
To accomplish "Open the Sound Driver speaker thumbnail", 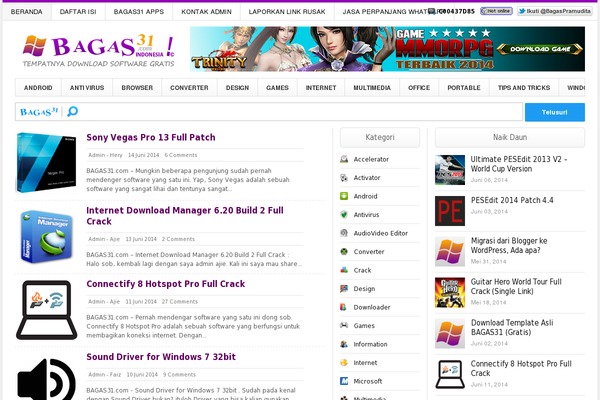I will coord(46,379).
